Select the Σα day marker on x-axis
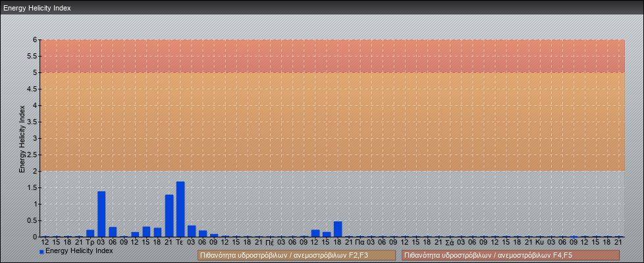 tap(449, 242)
